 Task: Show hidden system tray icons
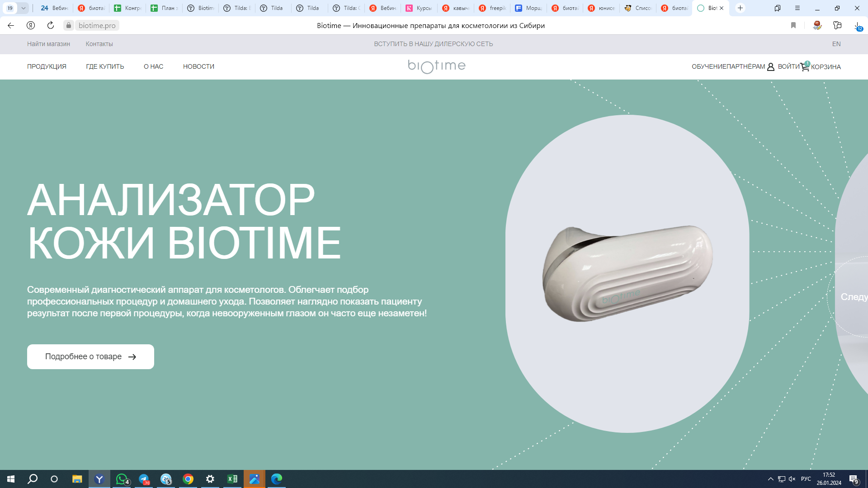tap(770, 479)
